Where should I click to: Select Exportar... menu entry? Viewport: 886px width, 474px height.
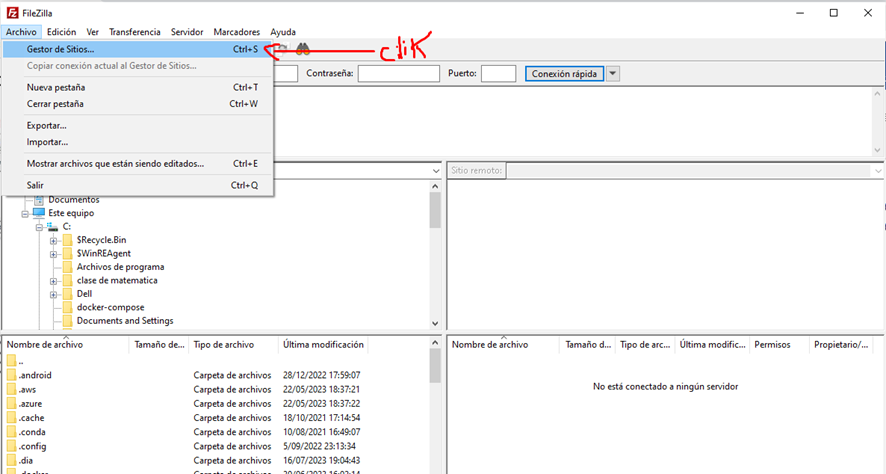[x=138, y=125]
